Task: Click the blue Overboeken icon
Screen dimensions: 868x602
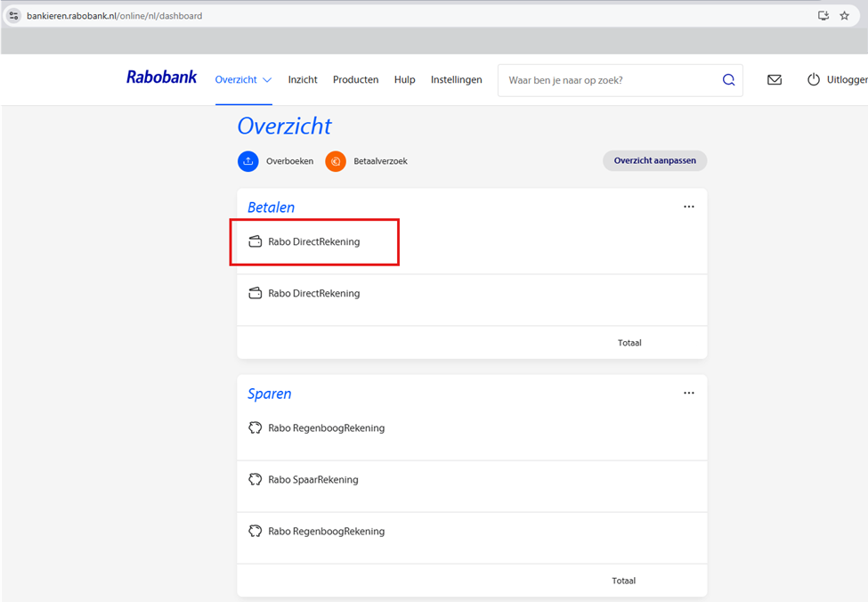Action: (x=248, y=161)
